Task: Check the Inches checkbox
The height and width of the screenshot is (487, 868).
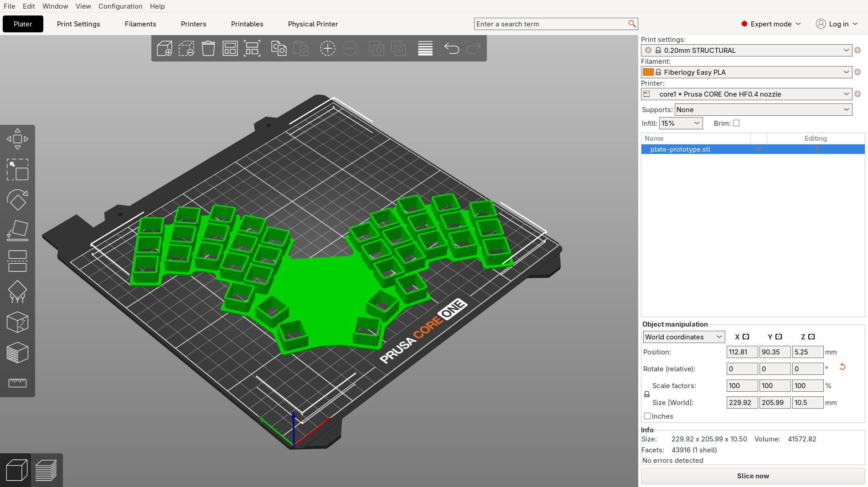Action: point(647,416)
